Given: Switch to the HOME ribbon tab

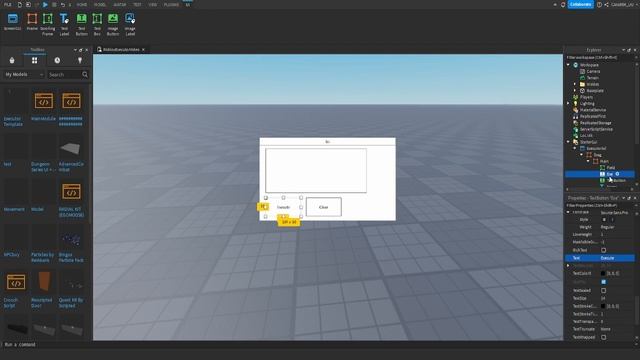Looking at the screenshot, I should coord(82,4).
